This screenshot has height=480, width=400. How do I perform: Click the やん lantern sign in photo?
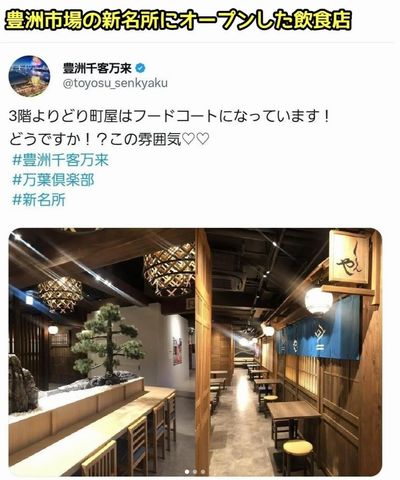349,257
